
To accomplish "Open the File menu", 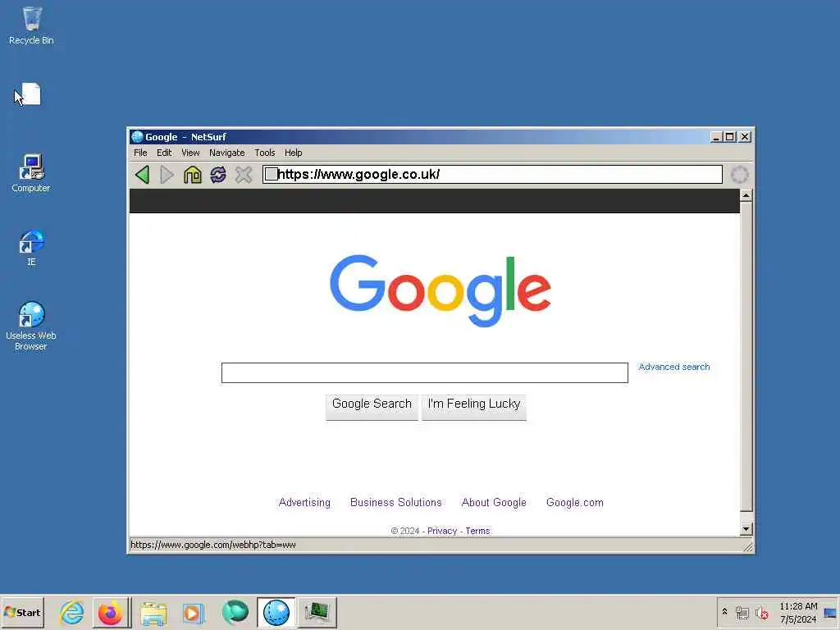I will (140, 153).
